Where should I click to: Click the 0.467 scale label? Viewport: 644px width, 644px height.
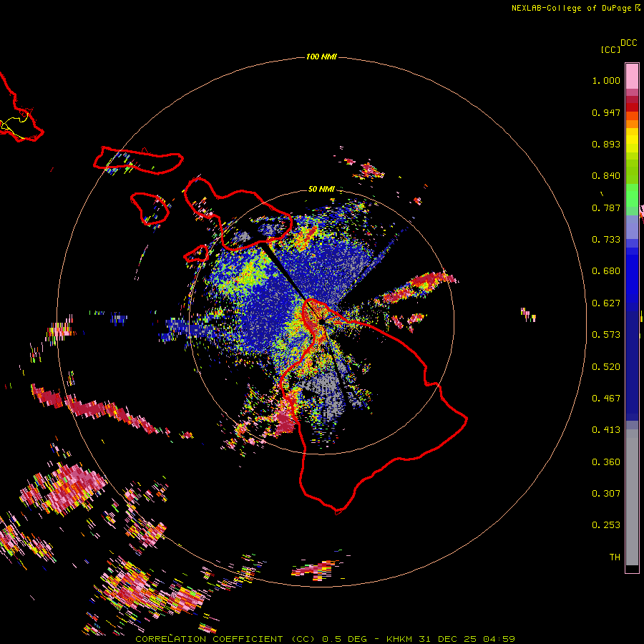tap(606, 399)
